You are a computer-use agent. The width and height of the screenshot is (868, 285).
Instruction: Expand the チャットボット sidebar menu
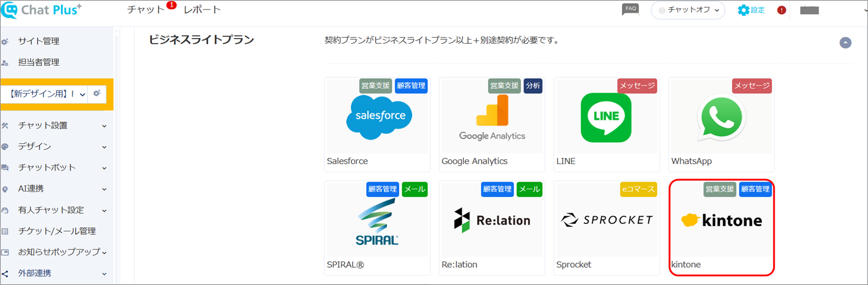coord(55,167)
